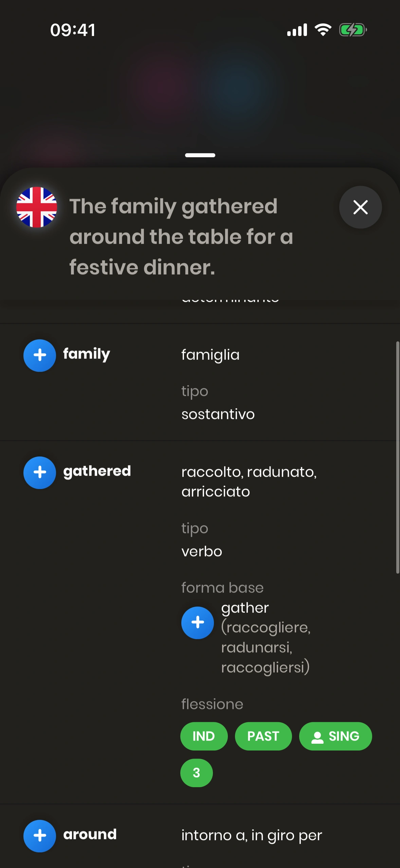Tap the UK flag language icon

pos(37,207)
